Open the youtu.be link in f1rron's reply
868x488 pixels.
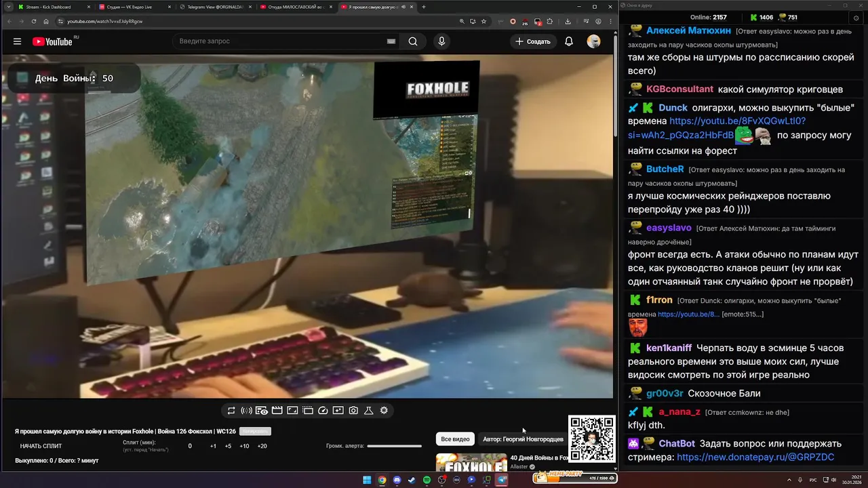(x=688, y=314)
